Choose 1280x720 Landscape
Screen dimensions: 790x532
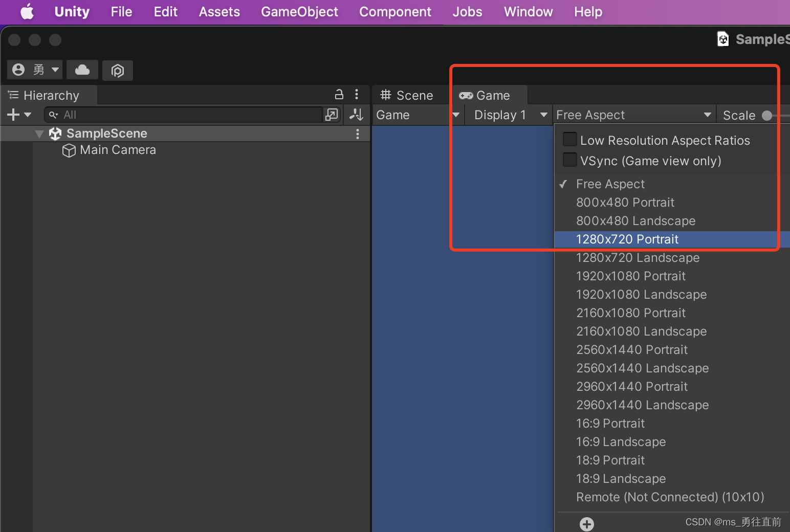click(672, 257)
